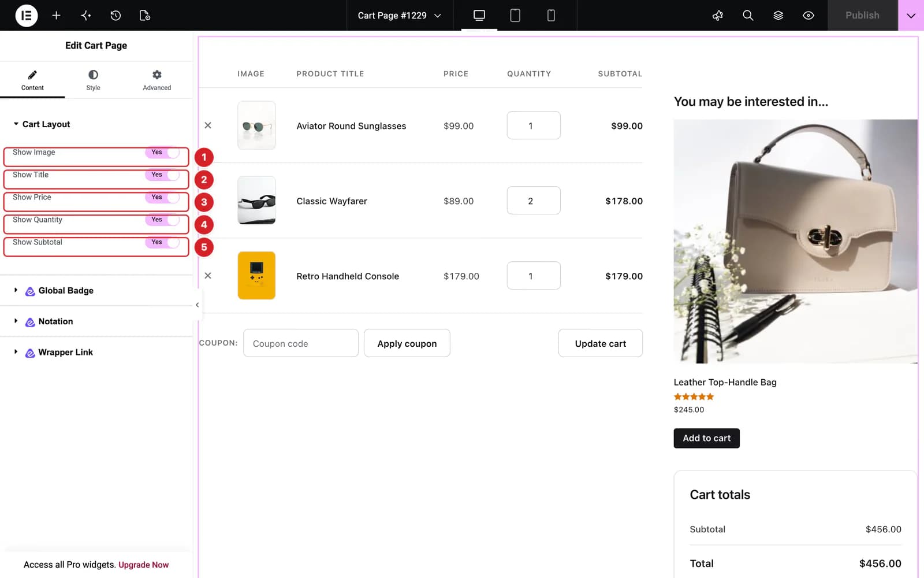Switch to the Style tab

93,80
